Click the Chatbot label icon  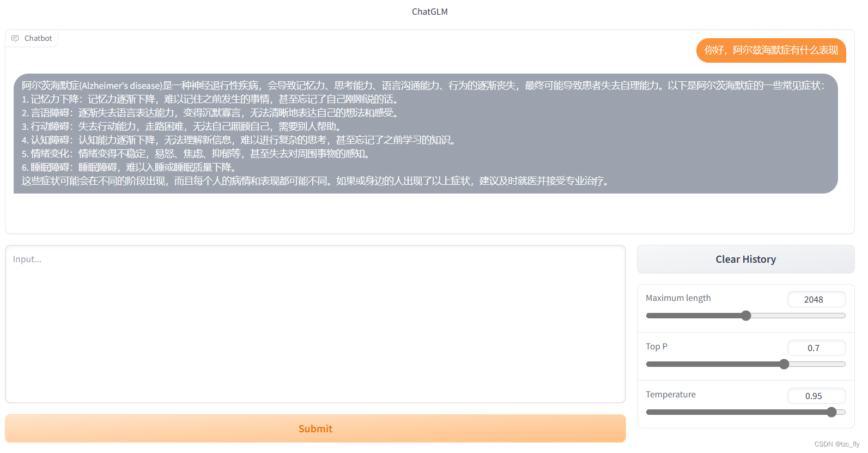click(15, 39)
